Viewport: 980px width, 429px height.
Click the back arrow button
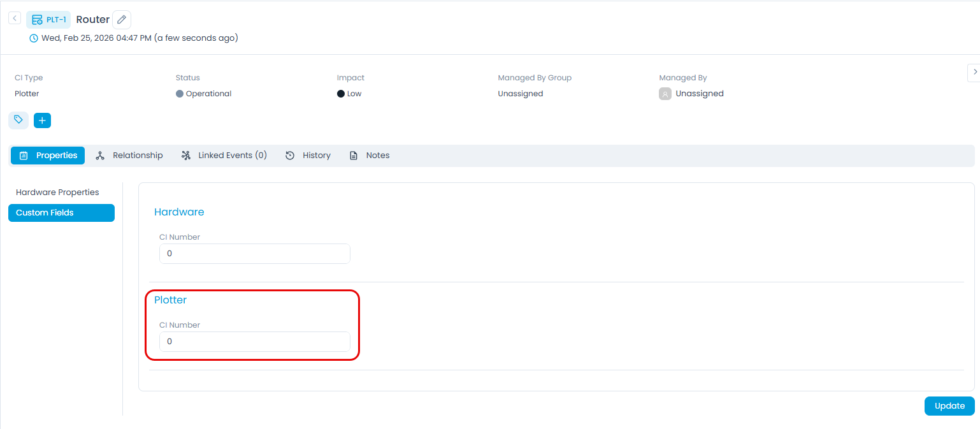15,18
